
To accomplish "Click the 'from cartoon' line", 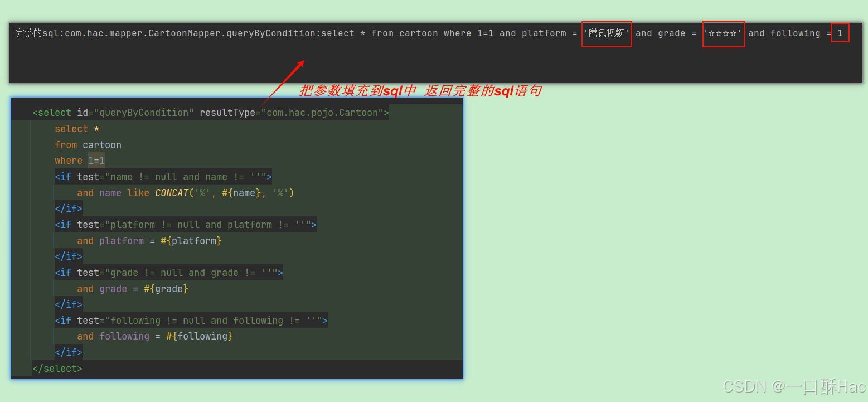I will click(88, 145).
